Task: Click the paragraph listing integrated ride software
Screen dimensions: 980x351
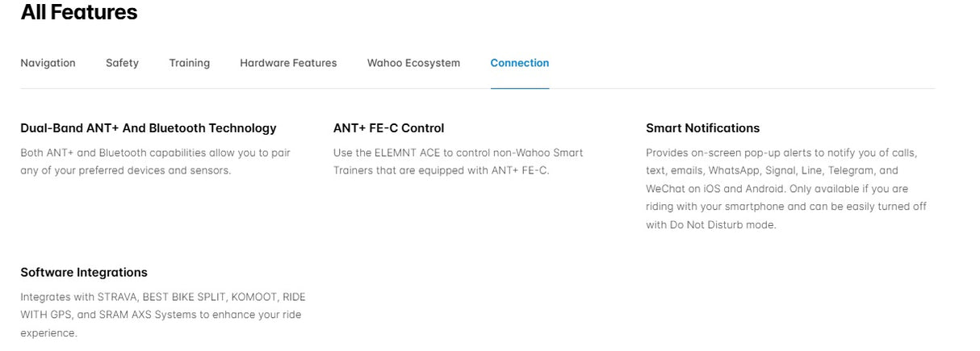Action: click(x=162, y=315)
